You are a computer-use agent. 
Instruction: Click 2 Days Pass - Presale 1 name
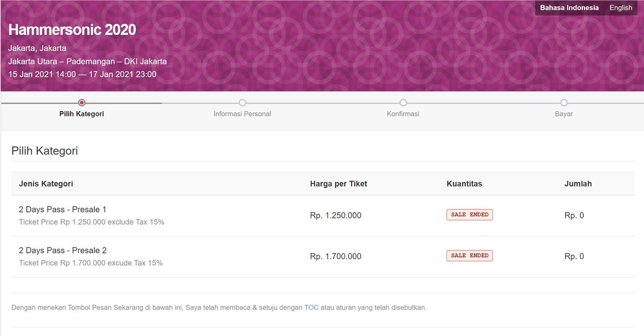click(63, 209)
